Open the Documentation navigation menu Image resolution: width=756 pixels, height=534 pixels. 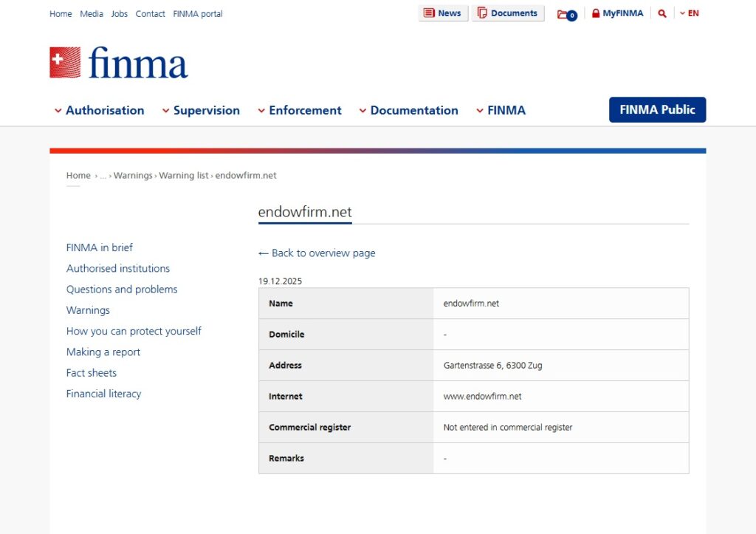click(414, 110)
